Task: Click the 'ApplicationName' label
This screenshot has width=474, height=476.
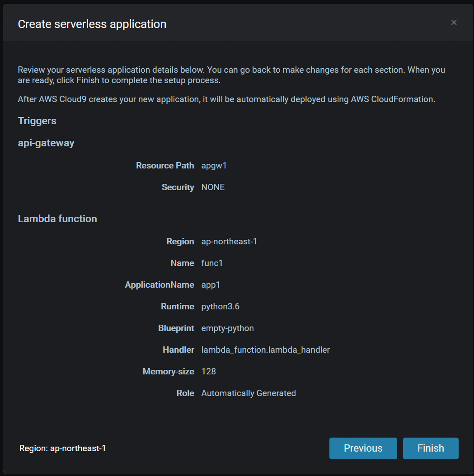Action: 160,285
